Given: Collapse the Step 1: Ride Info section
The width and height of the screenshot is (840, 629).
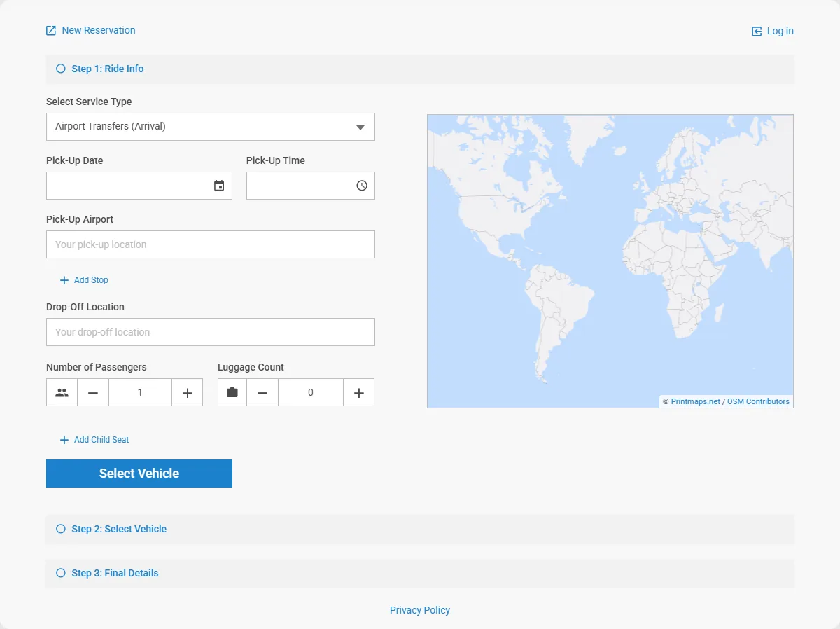Looking at the screenshot, I should (420, 69).
